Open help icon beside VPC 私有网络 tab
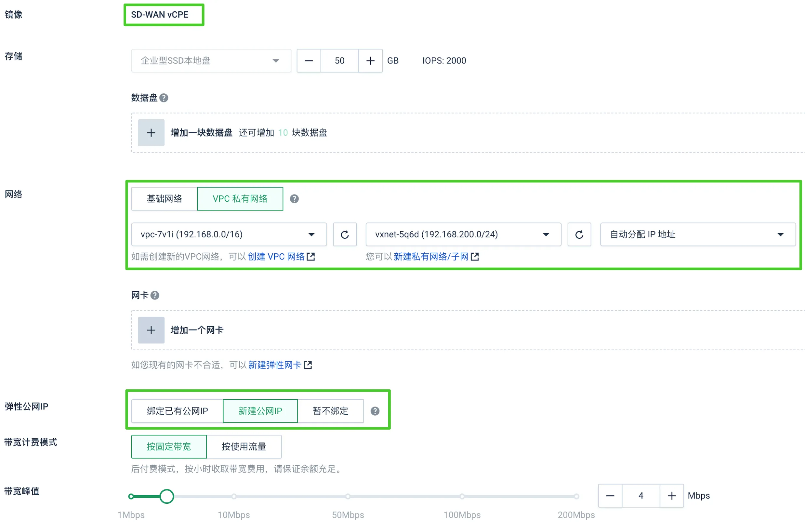 (x=295, y=199)
